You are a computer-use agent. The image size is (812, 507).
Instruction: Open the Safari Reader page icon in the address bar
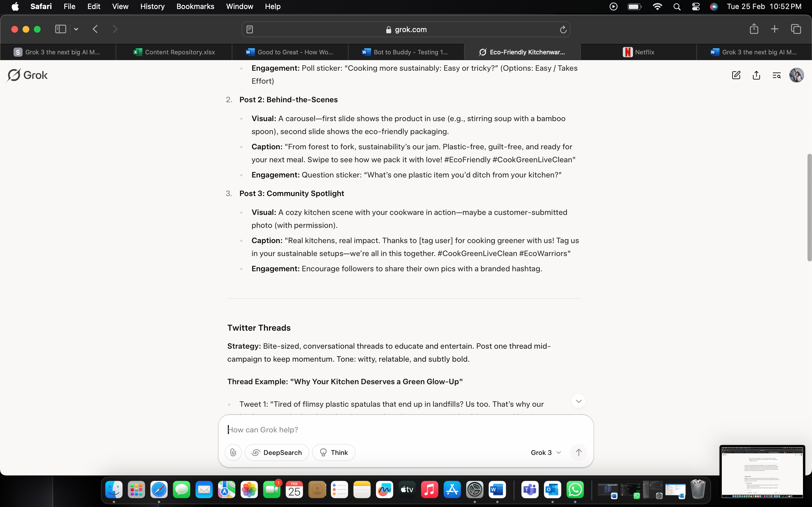point(250,30)
